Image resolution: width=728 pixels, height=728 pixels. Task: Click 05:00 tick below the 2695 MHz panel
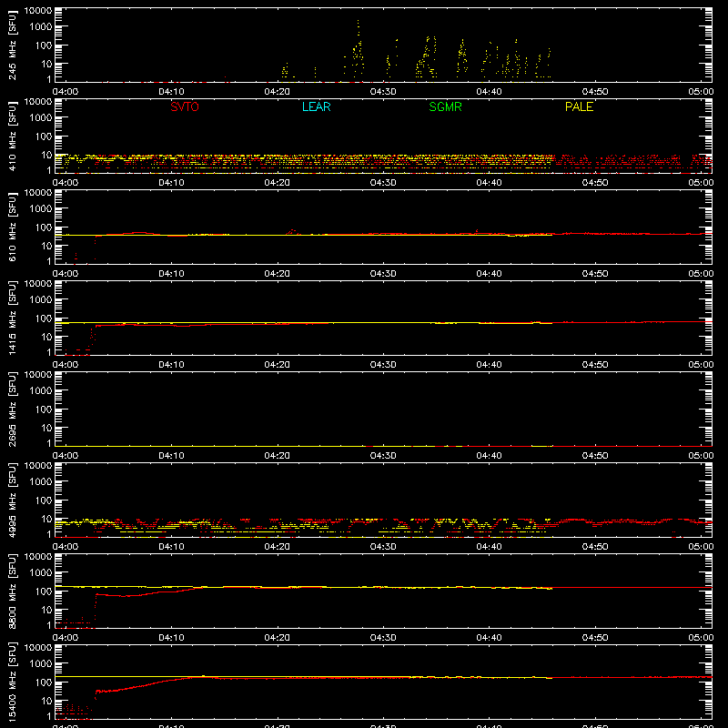pos(701,456)
